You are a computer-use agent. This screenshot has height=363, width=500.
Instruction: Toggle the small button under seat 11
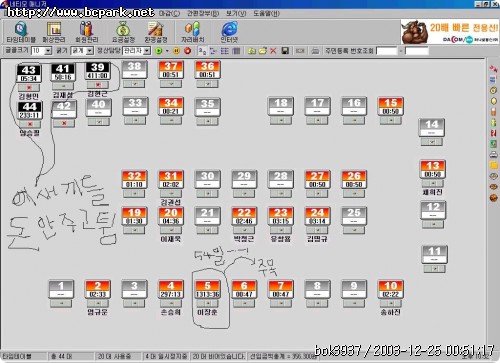(x=434, y=269)
